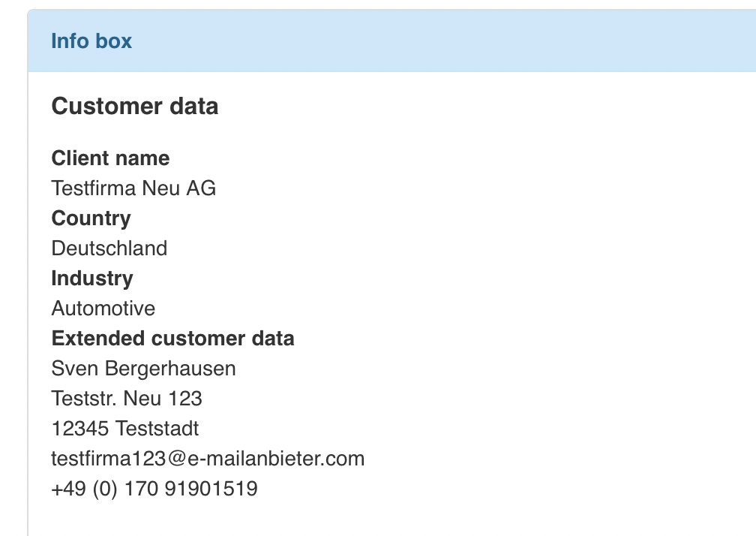Screen dimensions: 756x536
Task: Click the Info box header title
Action: pyautogui.click(x=91, y=41)
